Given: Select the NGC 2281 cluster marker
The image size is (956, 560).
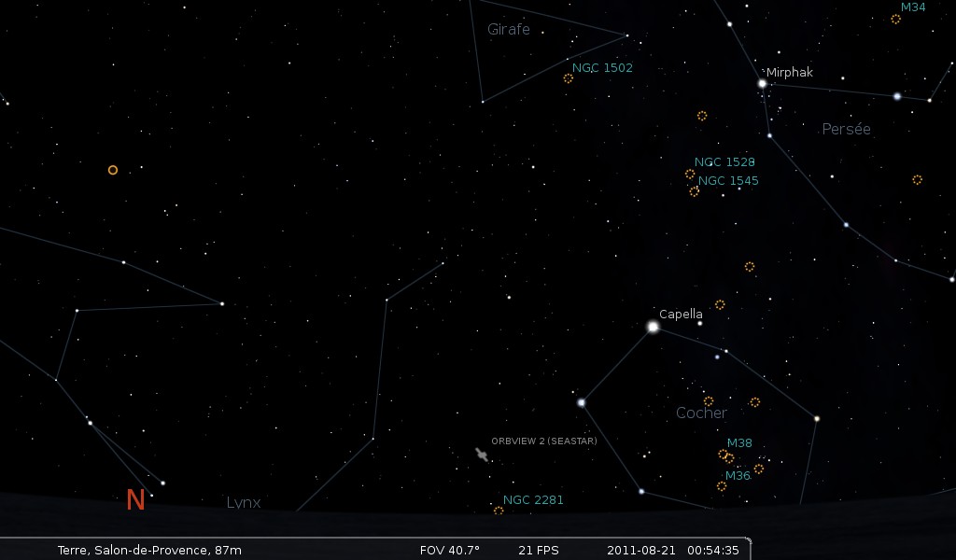Looking at the screenshot, I should coord(499,511).
